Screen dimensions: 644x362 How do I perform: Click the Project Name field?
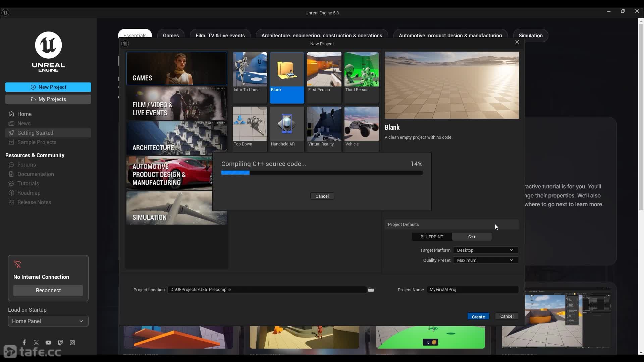pos(473,290)
